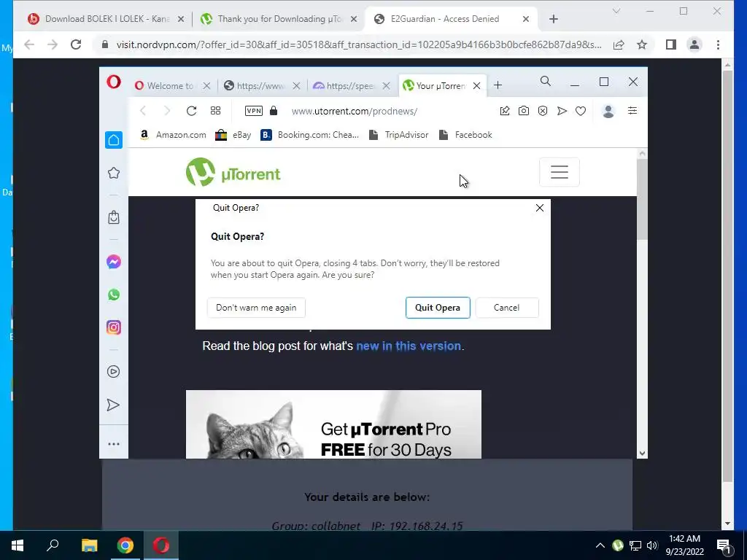This screenshot has height=560, width=747.
Task: Open Bookmarks star in Opera sidebar
Action: 113,173
